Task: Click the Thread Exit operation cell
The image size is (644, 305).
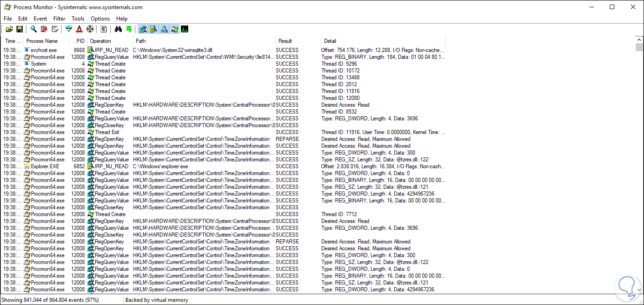Action: pyautogui.click(x=107, y=132)
